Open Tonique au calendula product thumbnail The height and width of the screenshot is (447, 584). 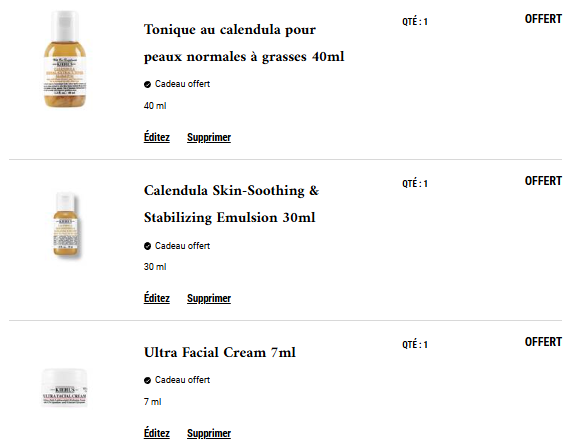point(65,59)
